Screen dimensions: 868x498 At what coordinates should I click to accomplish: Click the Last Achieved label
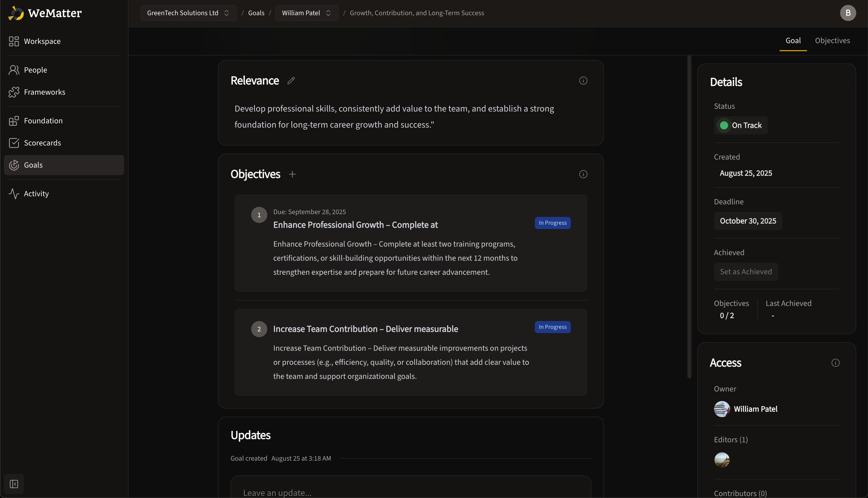788,303
